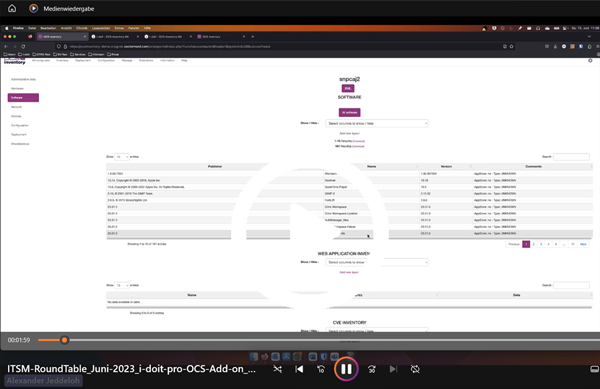Select Administrative data in sidebar

point(23,79)
